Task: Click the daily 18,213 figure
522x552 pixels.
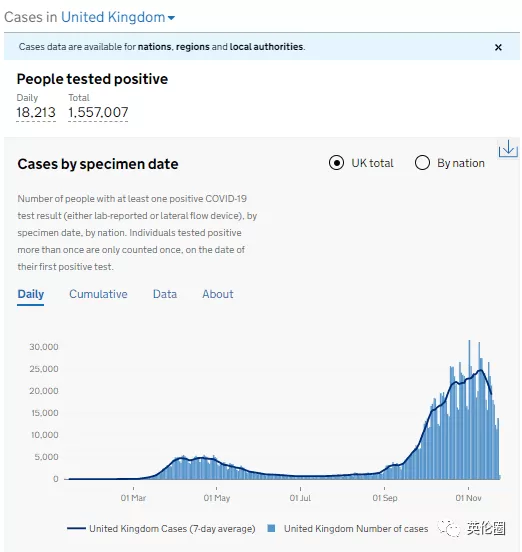Action: [36, 113]
